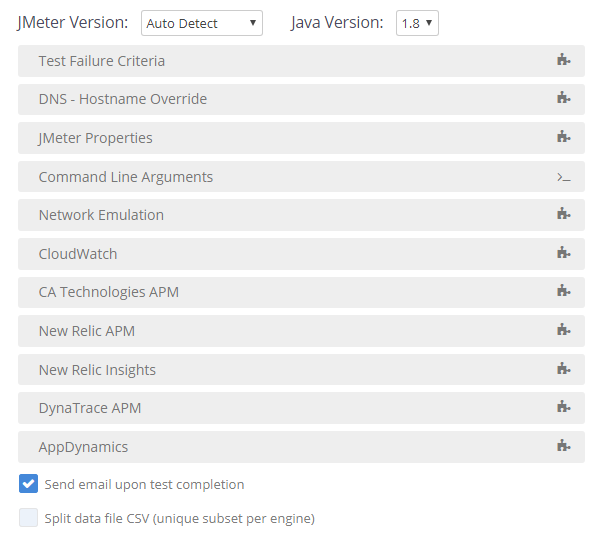
Task: Click the puzzle icon on Test Failure Criteria
Action: click(x=563, y=60)
